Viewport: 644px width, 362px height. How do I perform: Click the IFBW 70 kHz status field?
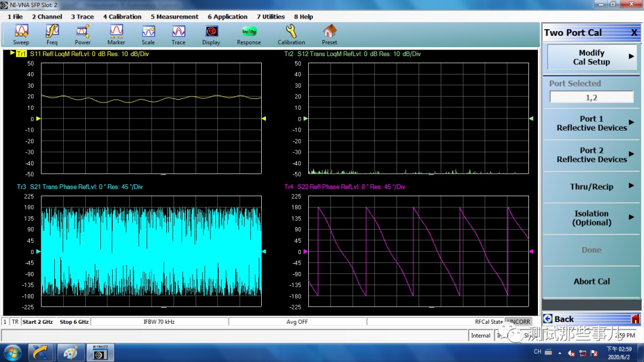click(x=159, y=321)
